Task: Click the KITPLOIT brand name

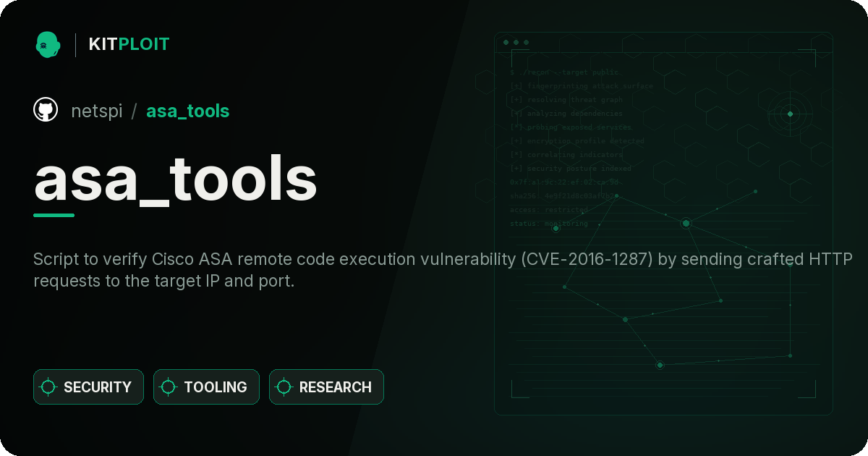Action: [129, 44]
